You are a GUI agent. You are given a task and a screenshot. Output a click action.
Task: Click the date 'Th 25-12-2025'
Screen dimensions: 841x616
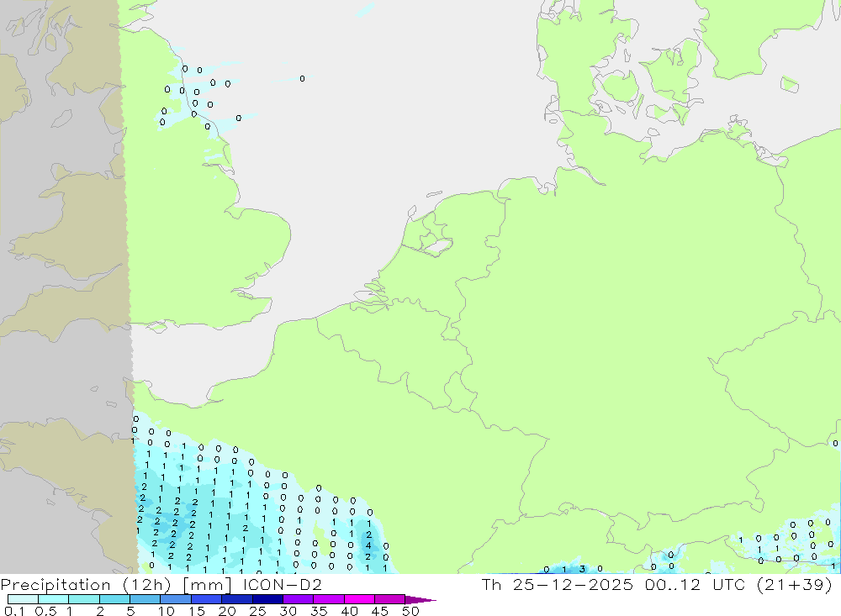pyautogui.click(x=558, y=584)
